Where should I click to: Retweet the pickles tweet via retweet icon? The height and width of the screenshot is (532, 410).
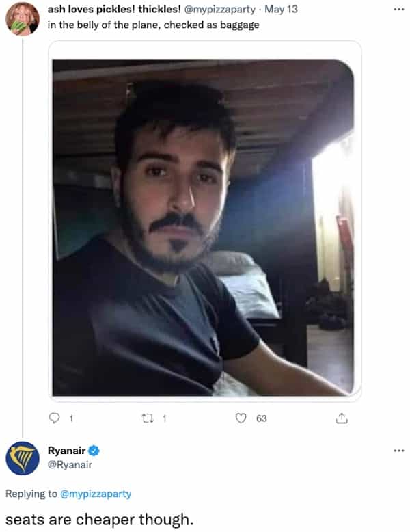pyautogui.click(x=148, y=418)
